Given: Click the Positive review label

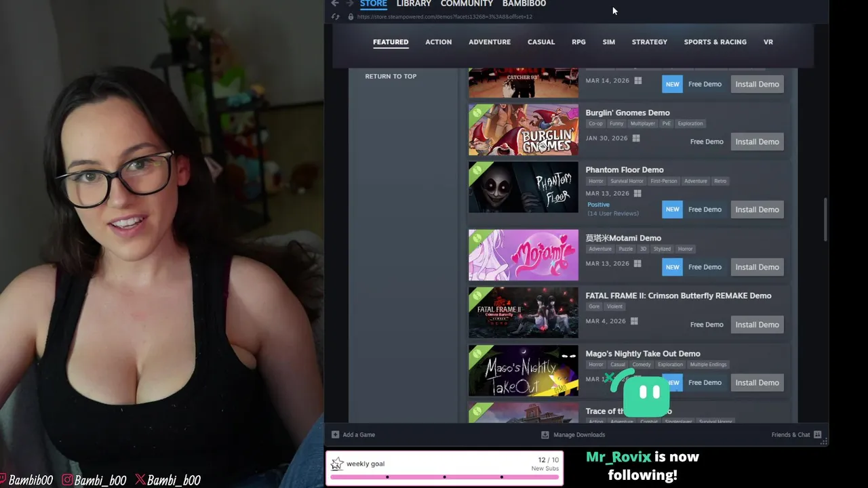Looking at the screenshot, I should tap(598, 205).
